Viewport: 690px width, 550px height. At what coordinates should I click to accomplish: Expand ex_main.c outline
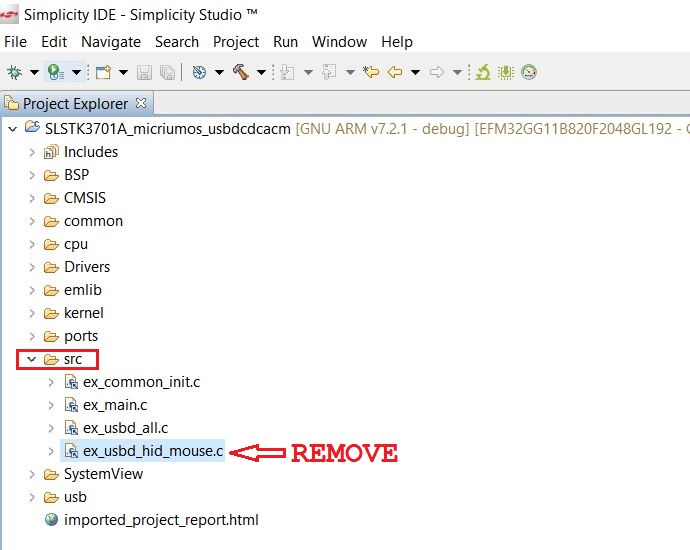pyautogui.click(x=51, y=405)
